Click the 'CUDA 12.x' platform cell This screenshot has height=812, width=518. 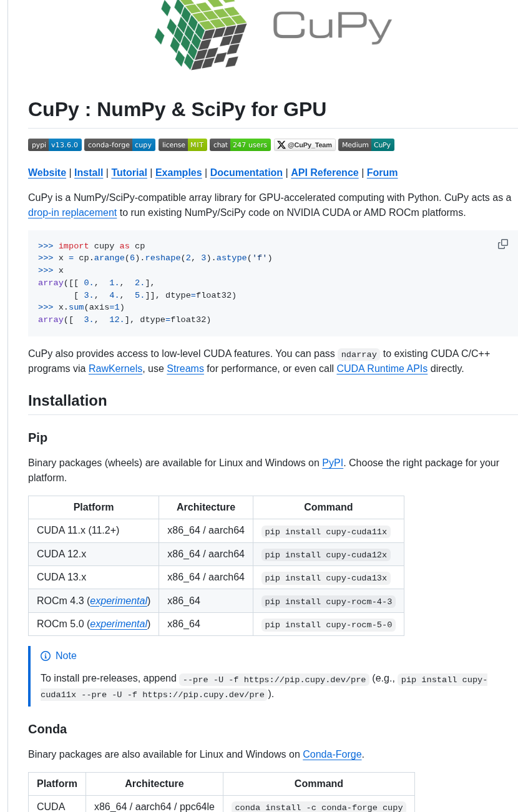click(x=94, y=554)
